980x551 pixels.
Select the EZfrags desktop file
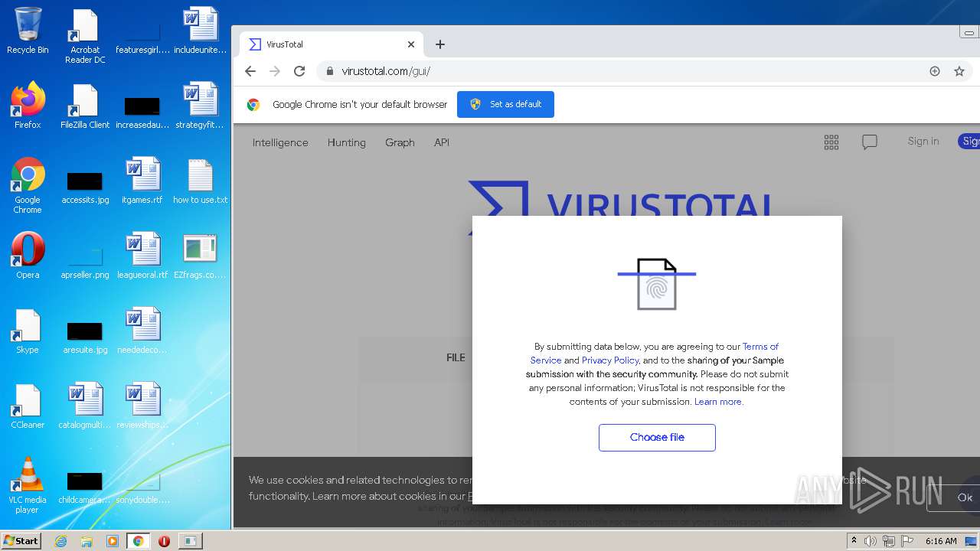[x=200, y=256]
